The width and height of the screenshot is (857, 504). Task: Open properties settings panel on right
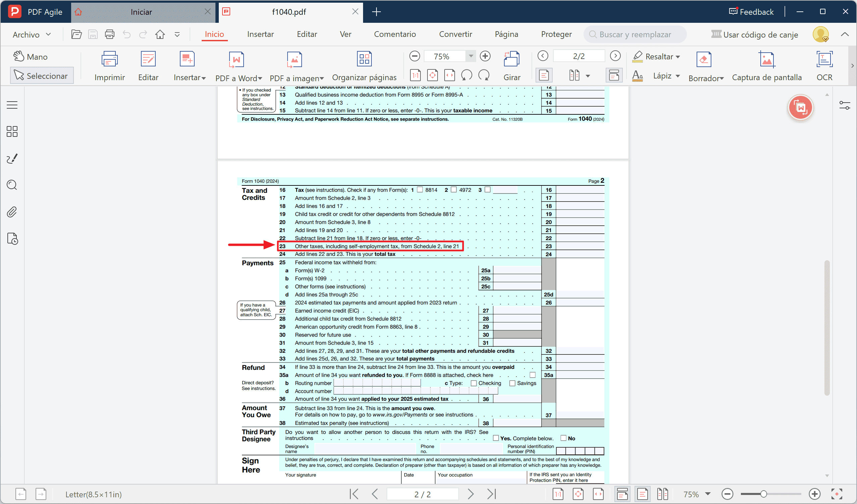(845, 105)
